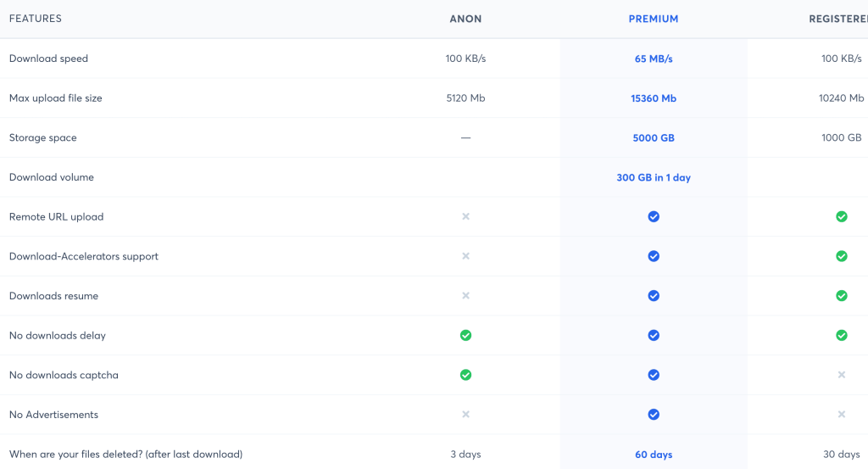Screen dimensions: 868x469
Task: Click the 10240 Mb upload size value
Action: pyautogui.click(x=842, y=98)
